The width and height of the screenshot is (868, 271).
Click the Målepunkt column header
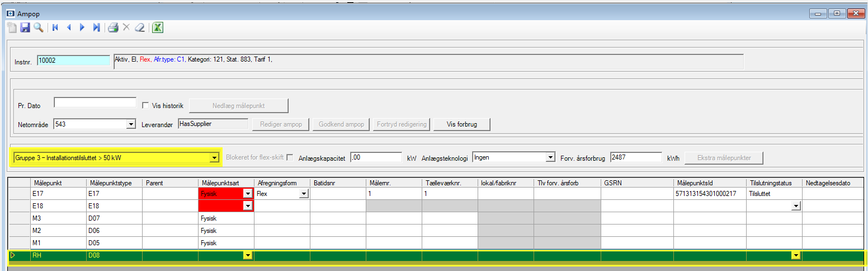[58, 183]
